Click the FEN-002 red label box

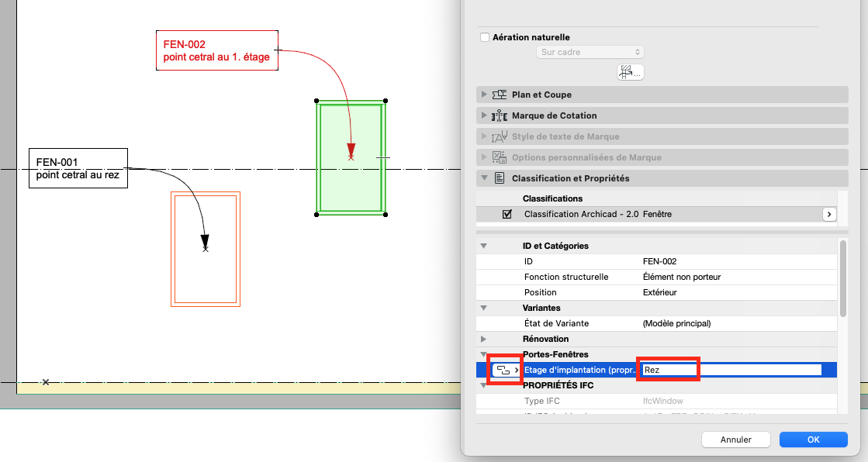217,50
